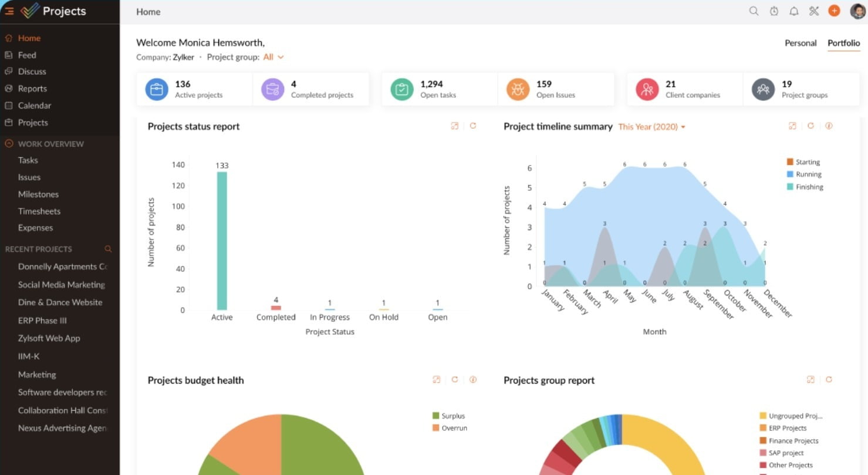
Task: Click the Active bar in status chart
Action: click(222, 241)
